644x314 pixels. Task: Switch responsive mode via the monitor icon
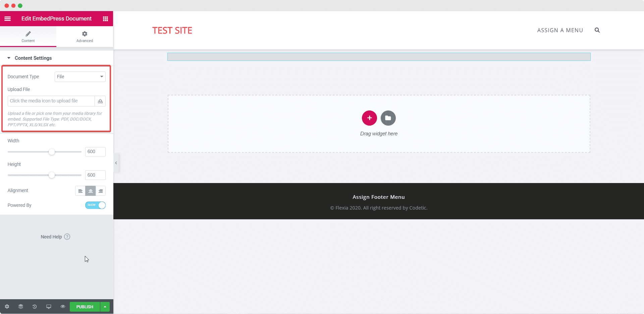pos(49,307)
